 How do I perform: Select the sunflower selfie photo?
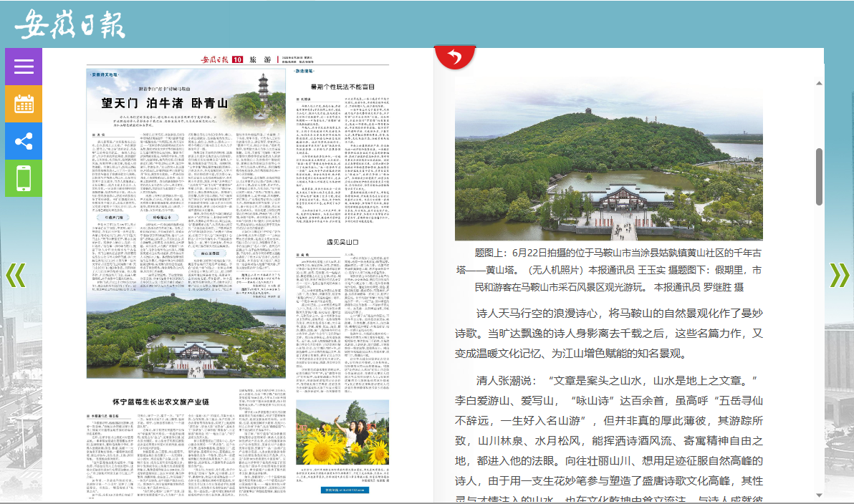342,432
